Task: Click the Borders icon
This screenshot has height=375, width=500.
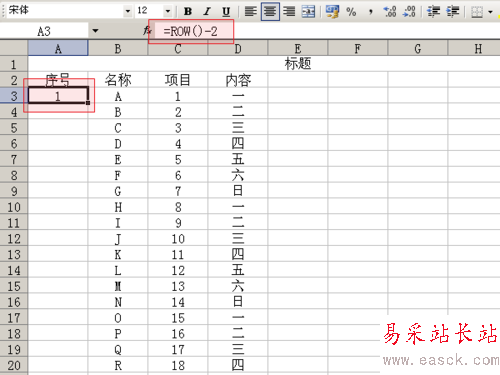Action: pyautogui.click(x=477, y=12)
